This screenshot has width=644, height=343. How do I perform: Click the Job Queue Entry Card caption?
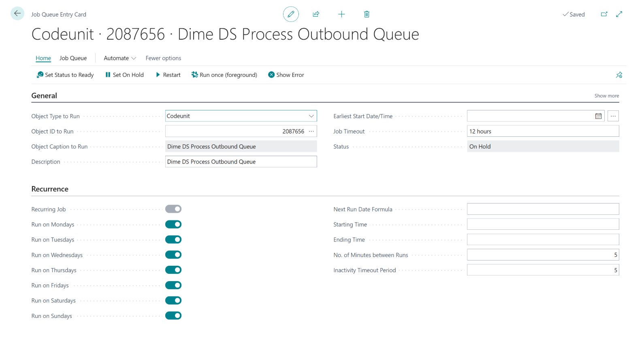(59, 15)
